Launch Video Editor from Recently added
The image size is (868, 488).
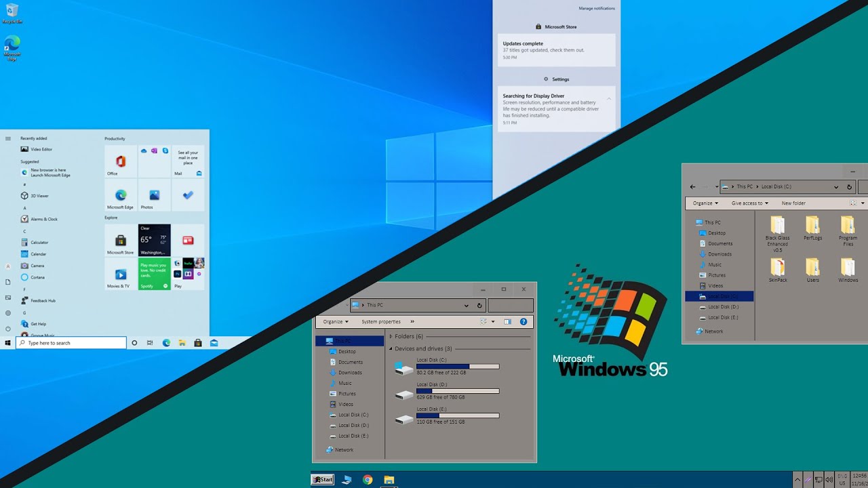(x=37, y=149)
